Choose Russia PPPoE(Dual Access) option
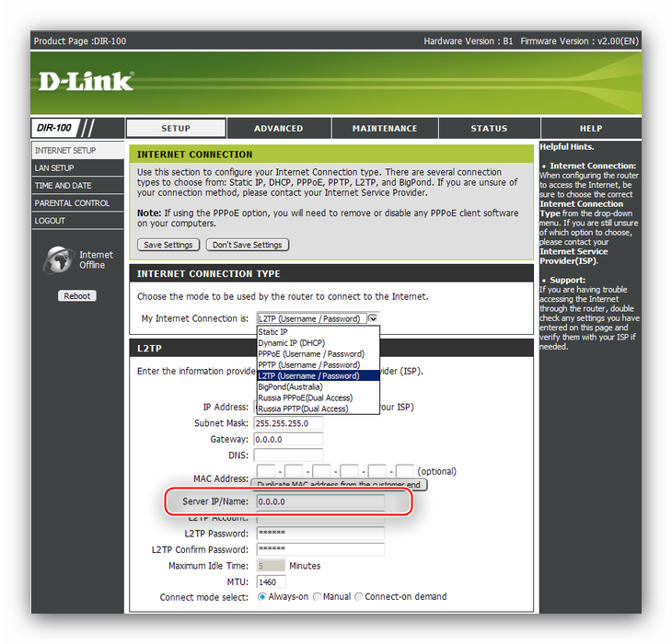Viewport: 672px width, 644px height. click(318, 397)
